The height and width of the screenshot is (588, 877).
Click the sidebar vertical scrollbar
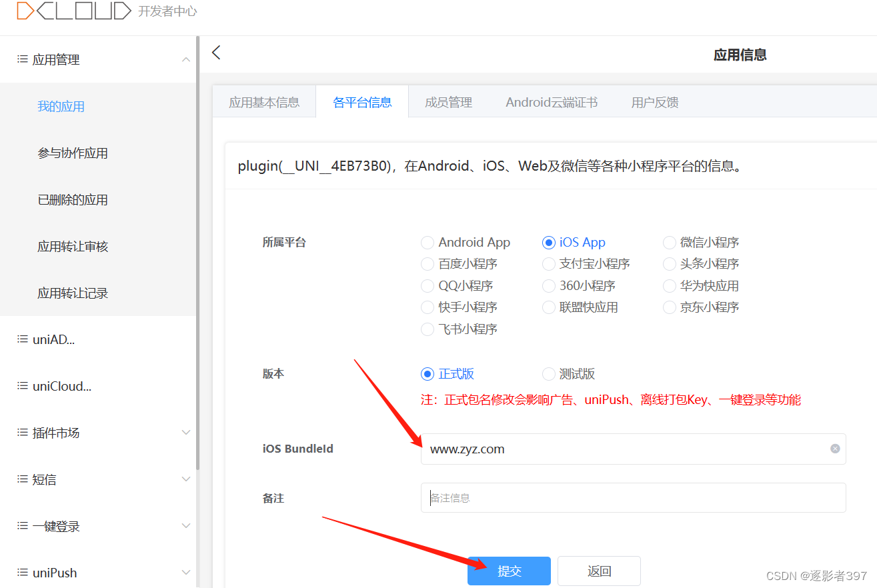click(197, 253)
